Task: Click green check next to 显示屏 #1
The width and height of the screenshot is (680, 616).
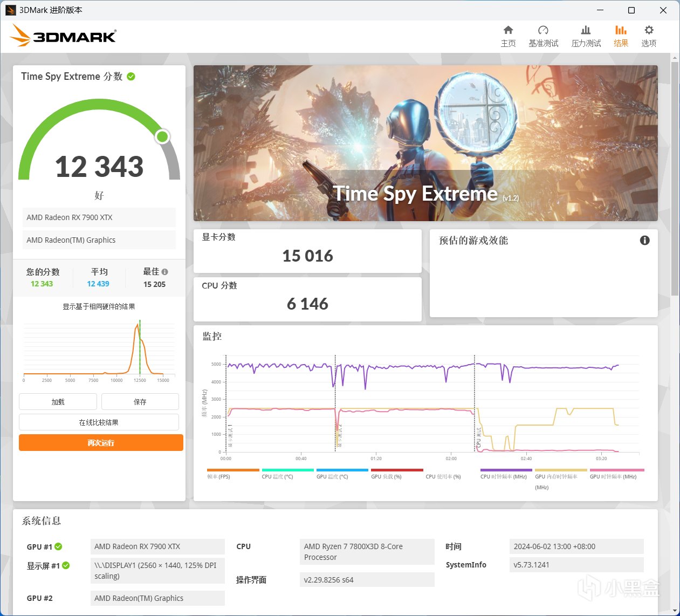Action: coord(66,565)
